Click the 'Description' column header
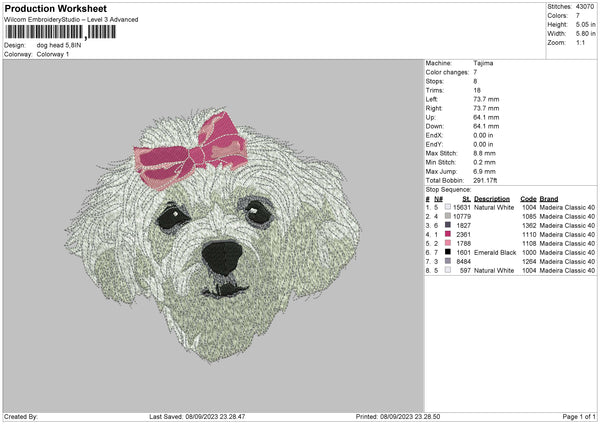The height and width of the screenshot is (424, 600). 492,199
